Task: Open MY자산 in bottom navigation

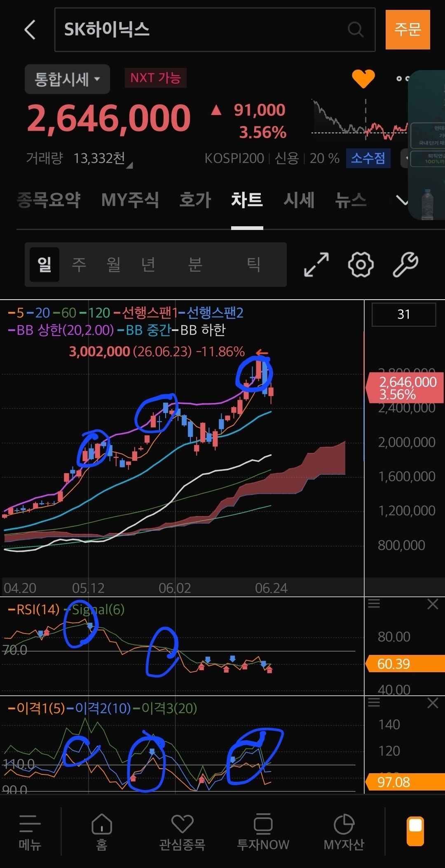Action: (344, 832)
